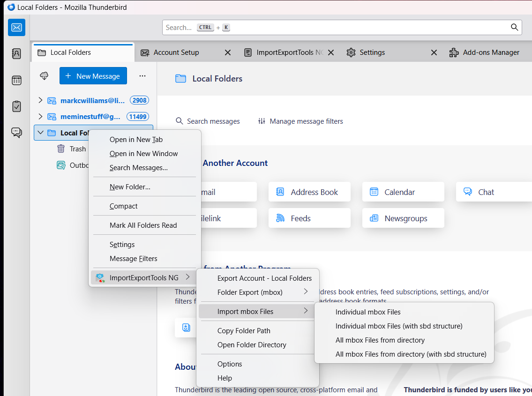Viewport: 532px width, 396px height.
Task: Click the Chat card icon
Action: click(x=467, y=192)
